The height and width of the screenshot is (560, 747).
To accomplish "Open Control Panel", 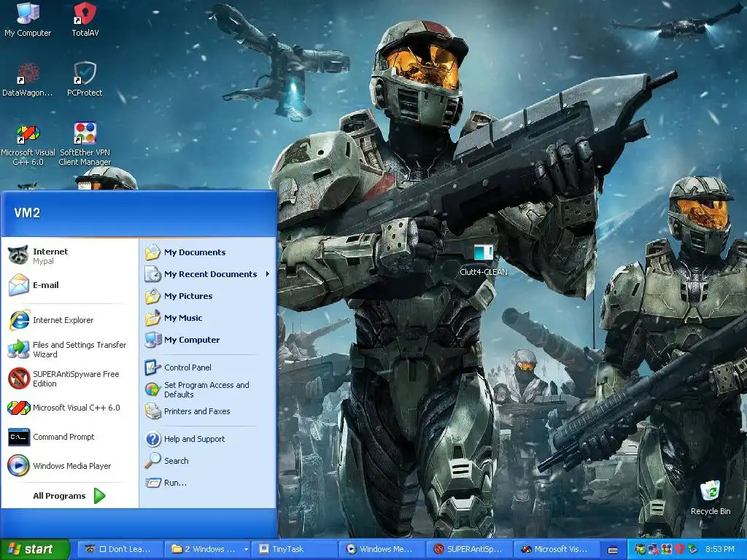I will tap(208, 367).
